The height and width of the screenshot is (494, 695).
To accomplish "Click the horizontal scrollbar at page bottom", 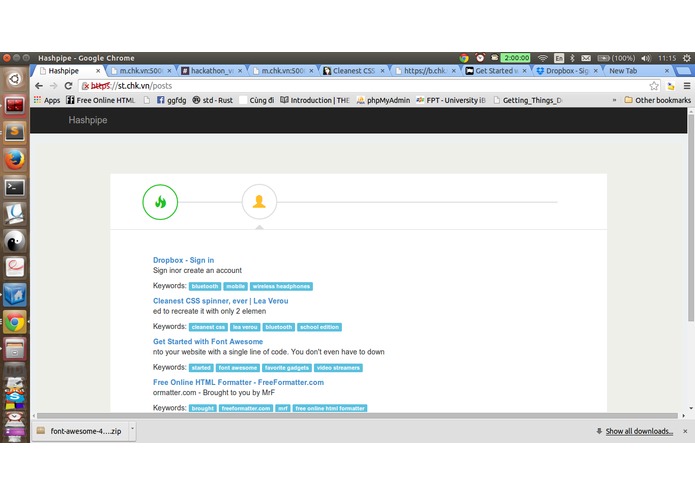I will click(357, 416).
